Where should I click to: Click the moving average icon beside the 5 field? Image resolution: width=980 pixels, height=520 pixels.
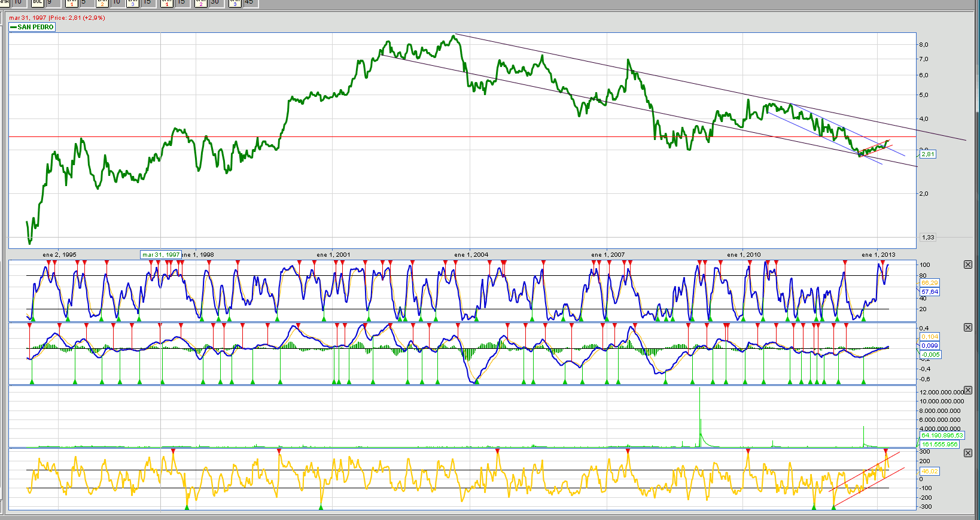click(x=72, y=2)
